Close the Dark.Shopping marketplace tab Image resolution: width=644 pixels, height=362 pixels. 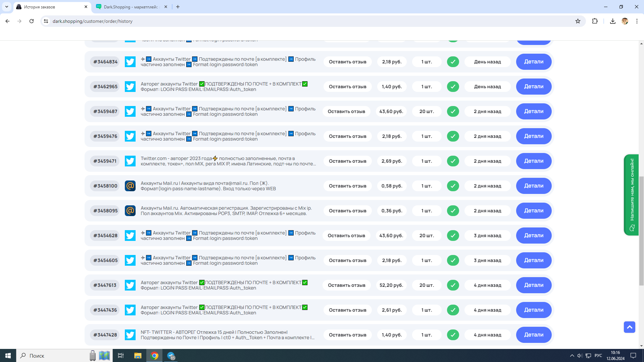coord(166,7)
